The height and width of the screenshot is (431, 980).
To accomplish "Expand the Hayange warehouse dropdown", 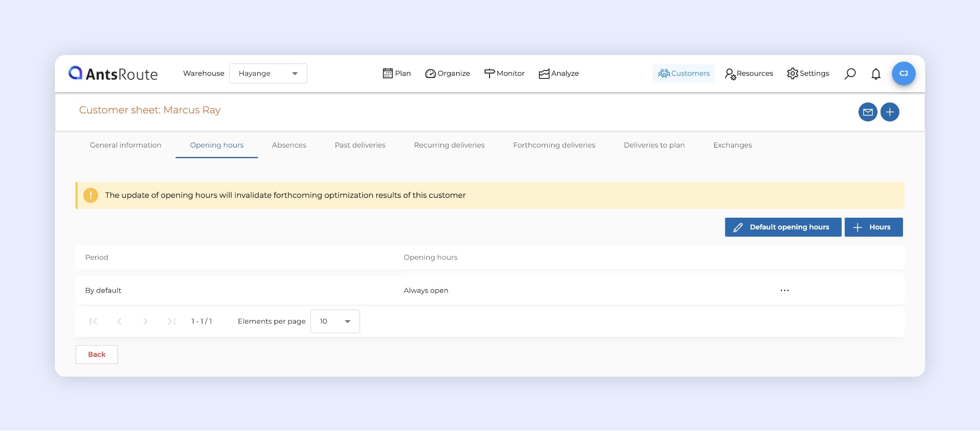I will click(x=268, y=74).
